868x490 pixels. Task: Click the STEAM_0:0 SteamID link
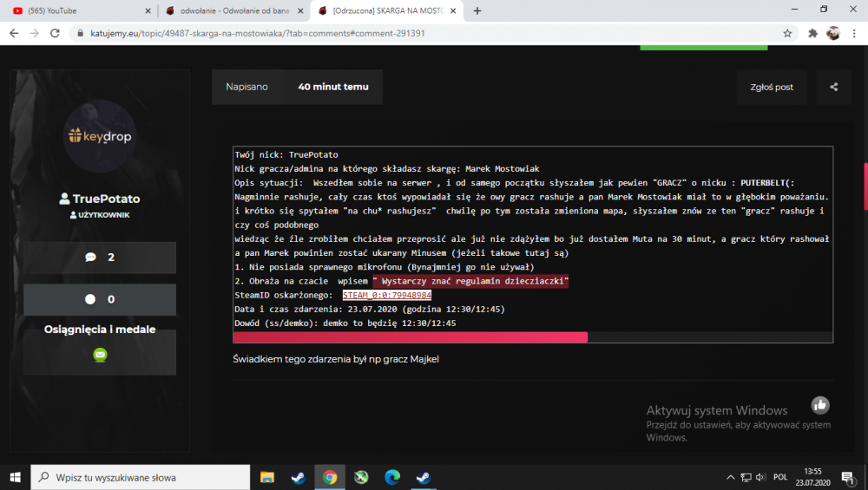(x=387, y=296)
